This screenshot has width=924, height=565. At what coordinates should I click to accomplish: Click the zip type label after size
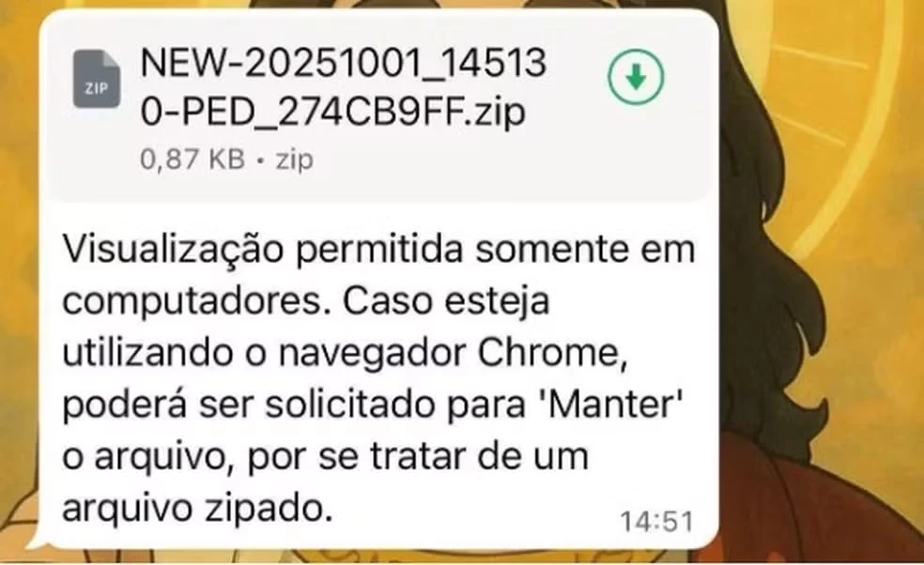(x=294, y=160)
